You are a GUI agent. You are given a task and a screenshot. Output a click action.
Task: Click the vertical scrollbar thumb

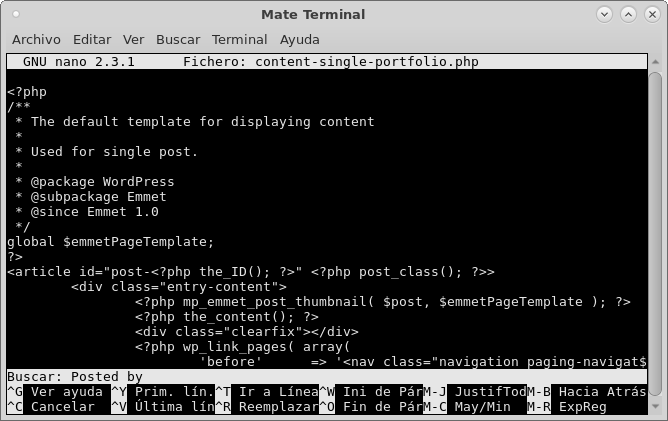(x=655, y=234)
